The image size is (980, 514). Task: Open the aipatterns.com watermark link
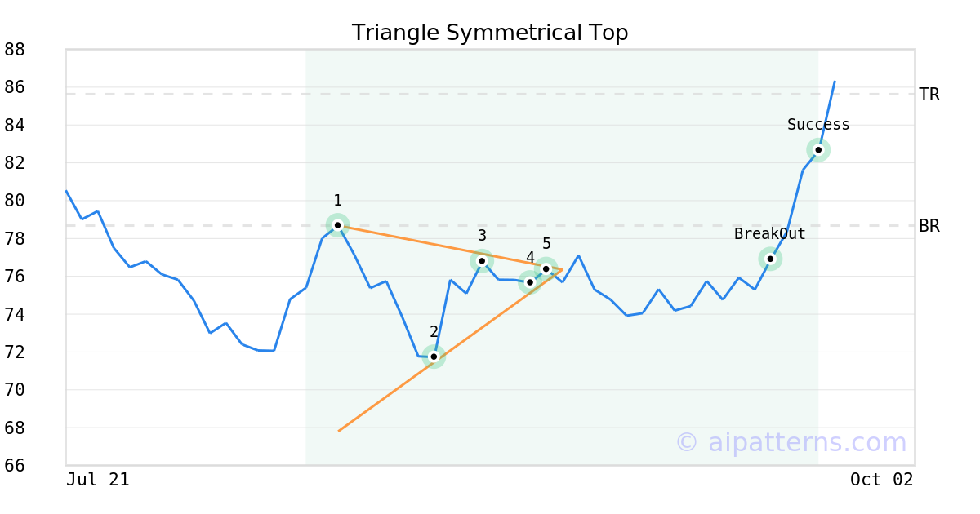(x=791, y=442)
